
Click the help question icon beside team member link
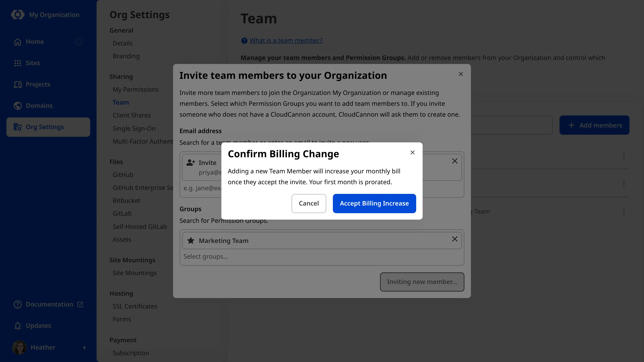(244, 40)
